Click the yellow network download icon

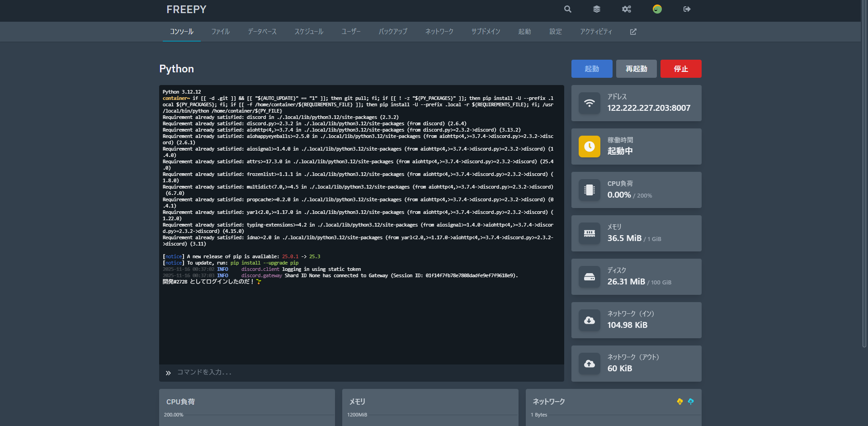pyautogui.click(x=679, y=402)
